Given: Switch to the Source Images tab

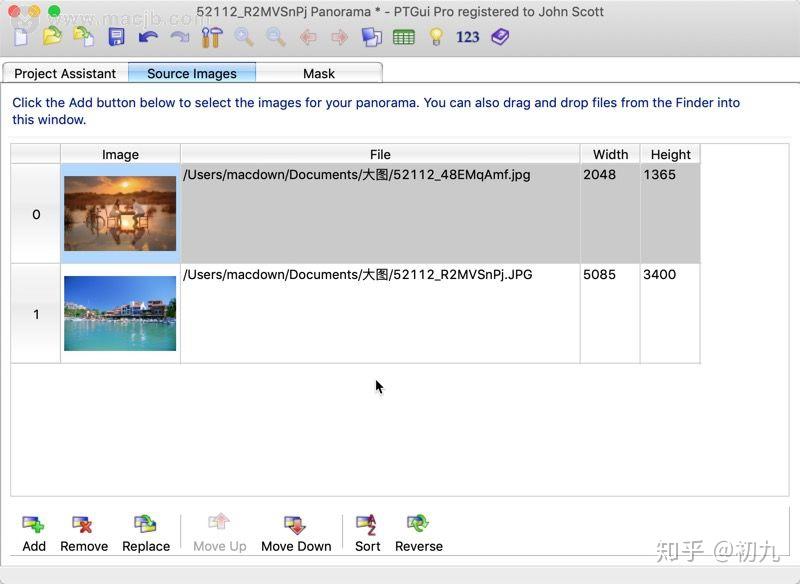Looking at the screenshot, I should coord(192,73).
